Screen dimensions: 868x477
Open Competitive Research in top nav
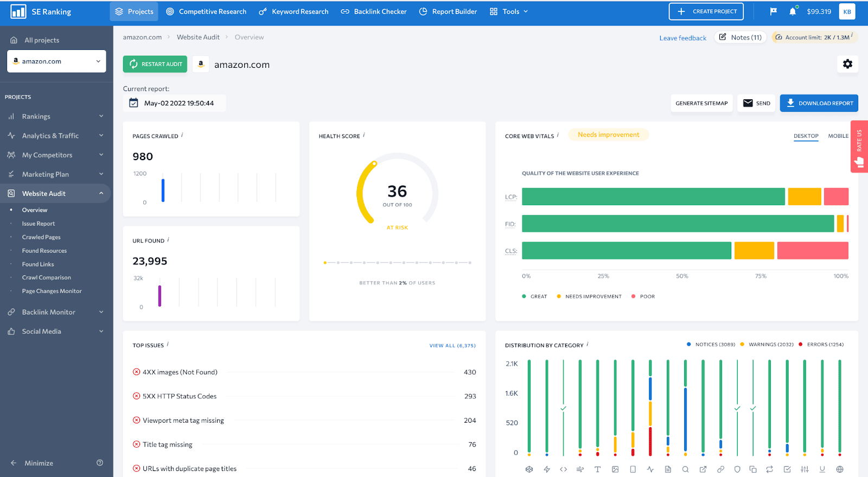[206, 11]
